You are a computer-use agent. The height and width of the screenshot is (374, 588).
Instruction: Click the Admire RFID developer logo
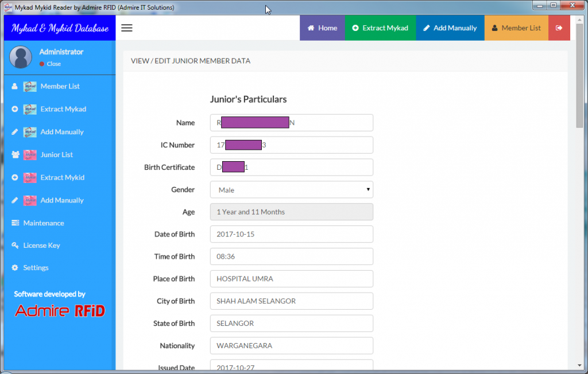(x=60, y=311)
